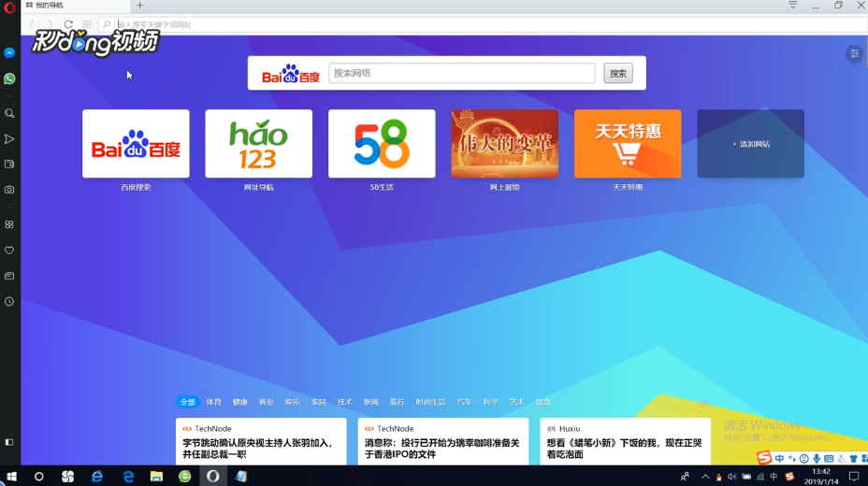Select the 全部 news category
This screenshot has width=868, height=486.
pos(188,402)
